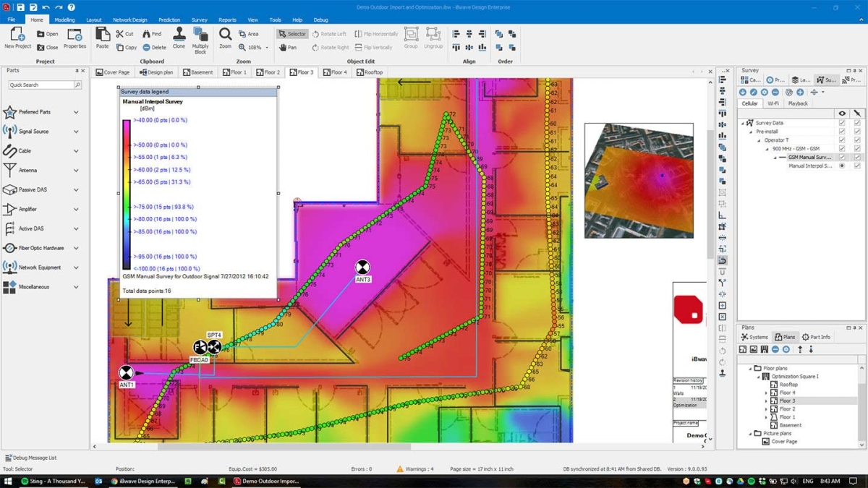
Task: Expand the Floor 4 node in the Plans tree
Action: click(766, 393)
